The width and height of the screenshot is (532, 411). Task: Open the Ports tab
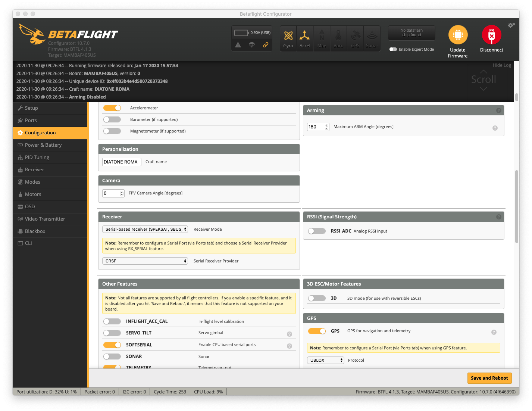click(50, 120)
